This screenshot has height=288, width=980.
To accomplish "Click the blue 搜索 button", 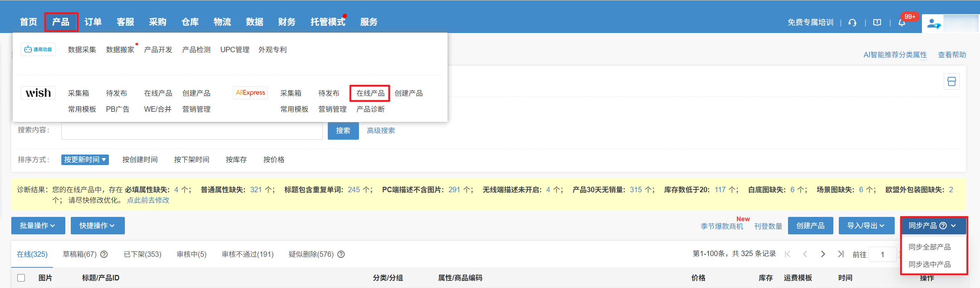I will pyautogui.click(x=343, y=131).
